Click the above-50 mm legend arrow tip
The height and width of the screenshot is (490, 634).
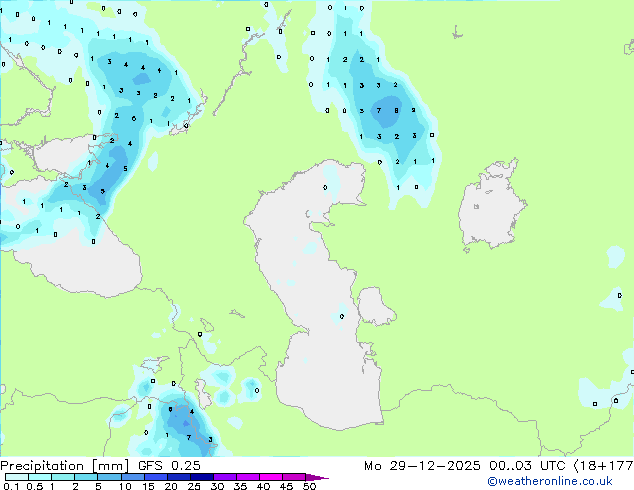[317, 477]
